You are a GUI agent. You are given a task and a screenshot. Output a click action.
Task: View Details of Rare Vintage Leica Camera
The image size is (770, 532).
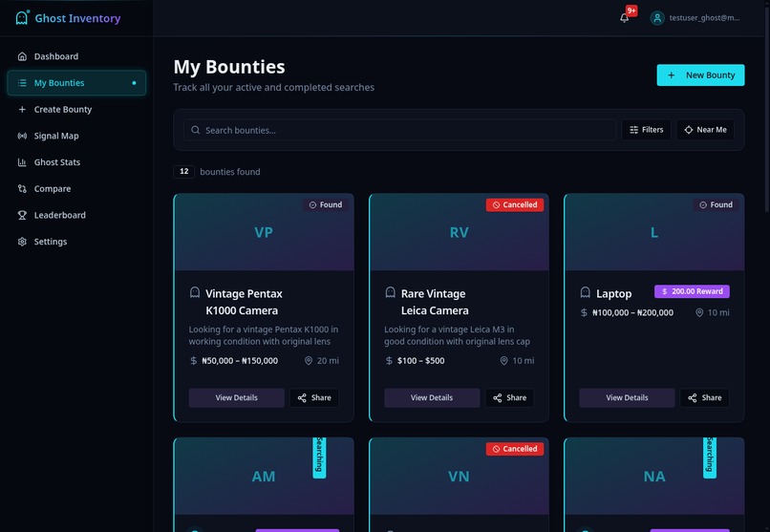pyautogui.click(x=432, y=398)
